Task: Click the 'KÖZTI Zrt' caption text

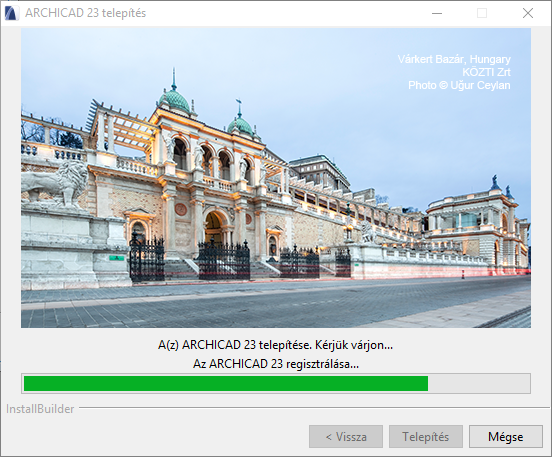Action: point(486,72)
